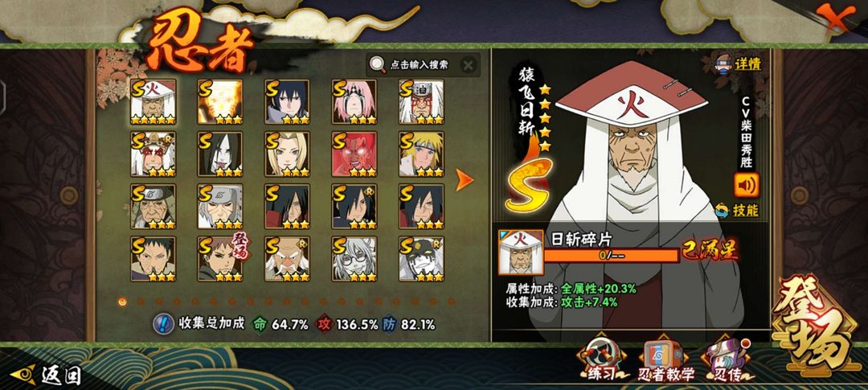The width and height of the screenshot is (868, 390).
Task: Select the ninja tagged 登场
Action: (x=220, y=259)
